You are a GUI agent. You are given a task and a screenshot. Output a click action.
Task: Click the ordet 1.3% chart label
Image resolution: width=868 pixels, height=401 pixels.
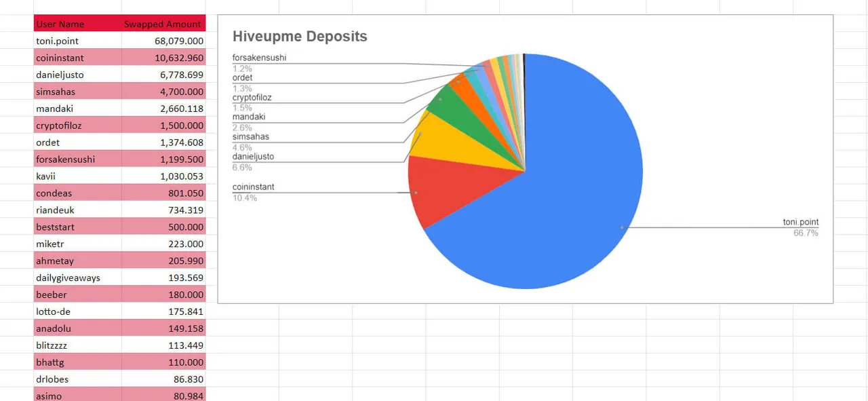(x=243, y=83)
